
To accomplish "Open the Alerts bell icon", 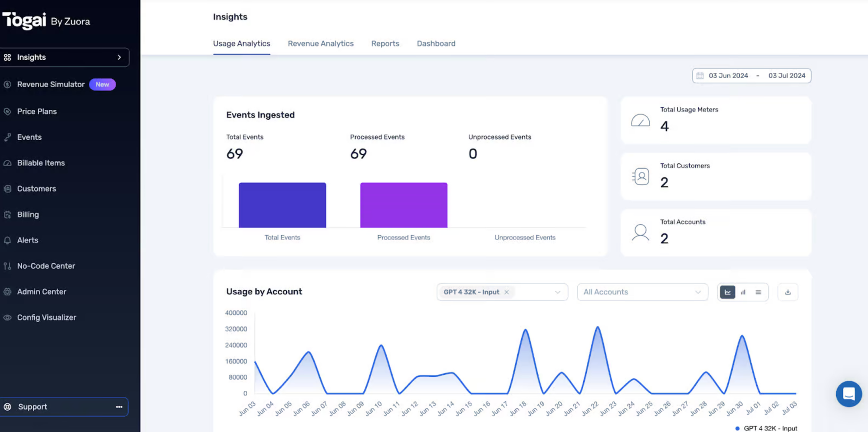I will [x=7, y=240].
